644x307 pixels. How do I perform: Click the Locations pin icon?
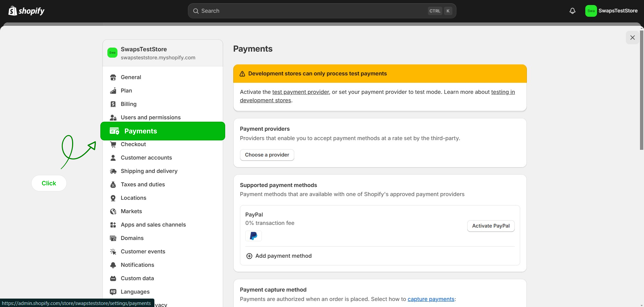click(113, 198)
